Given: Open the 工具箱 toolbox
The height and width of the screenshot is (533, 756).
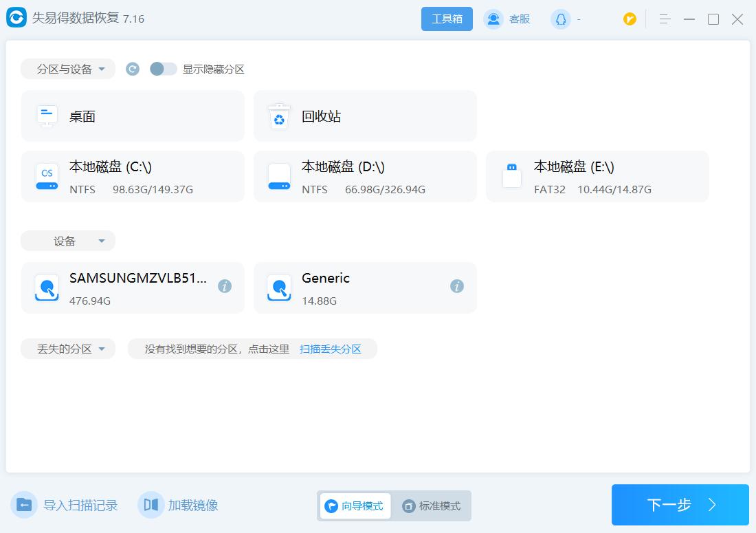Looking at the screenshot, I should click(447, 19).
